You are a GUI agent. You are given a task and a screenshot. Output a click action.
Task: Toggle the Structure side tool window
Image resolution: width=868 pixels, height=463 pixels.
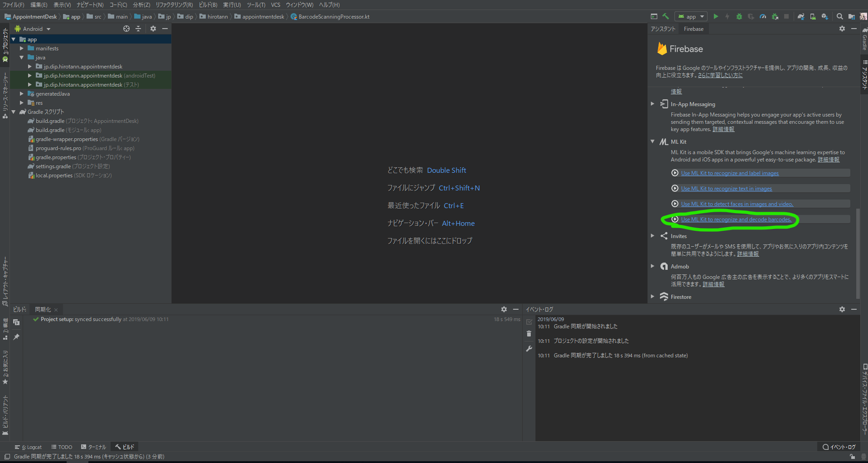5,329
